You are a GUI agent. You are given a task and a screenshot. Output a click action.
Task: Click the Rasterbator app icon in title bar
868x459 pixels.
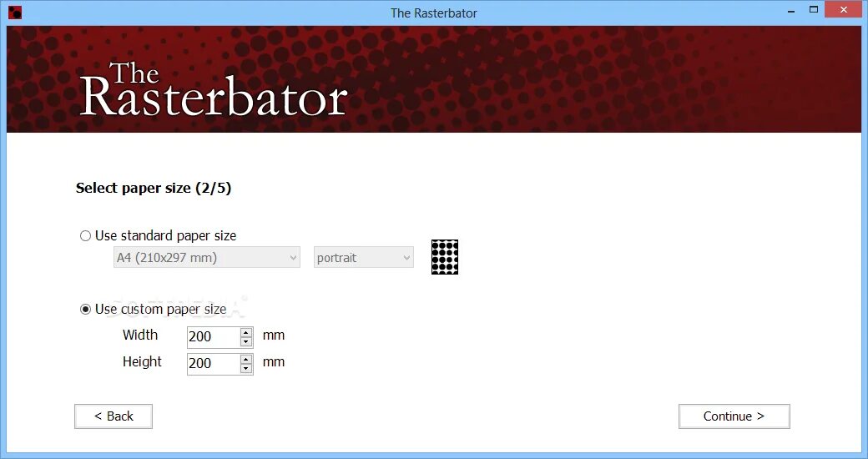tap(15, 13)
